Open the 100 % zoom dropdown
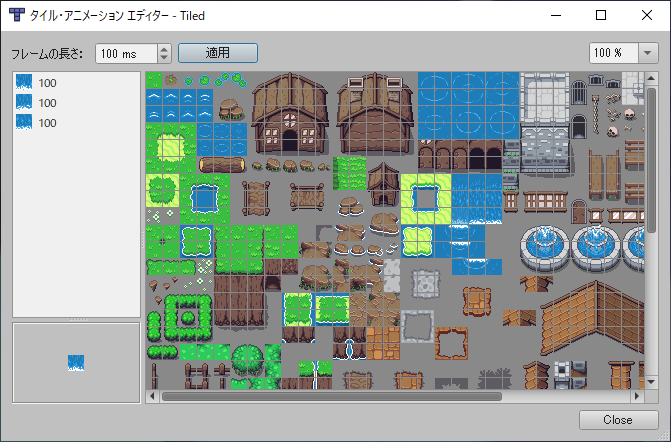 point(647,53)
